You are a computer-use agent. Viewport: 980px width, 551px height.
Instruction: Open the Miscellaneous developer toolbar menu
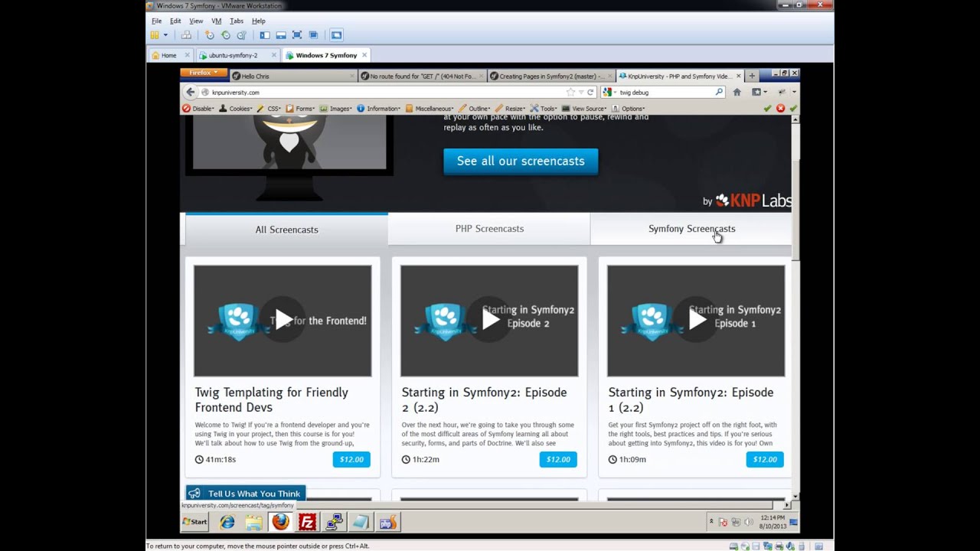click(430, 109)
